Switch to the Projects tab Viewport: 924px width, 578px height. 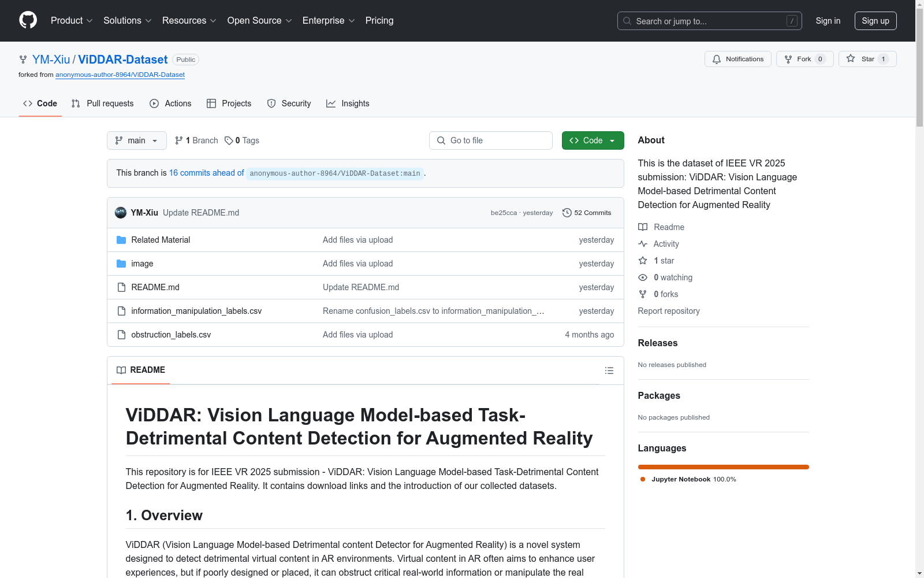[x=229, y=103]
